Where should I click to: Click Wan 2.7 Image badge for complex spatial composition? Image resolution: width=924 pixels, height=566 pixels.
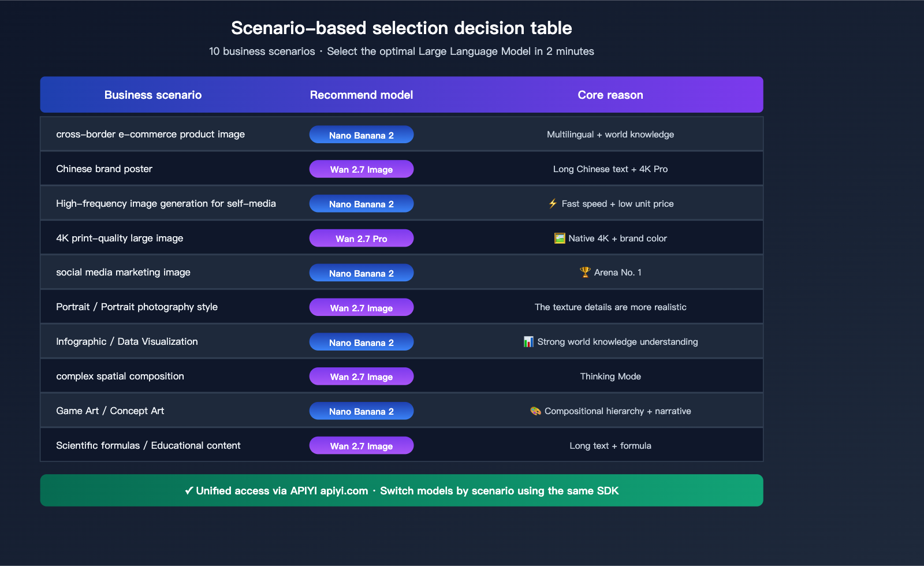pyautogui.click(x=362, y=377)
